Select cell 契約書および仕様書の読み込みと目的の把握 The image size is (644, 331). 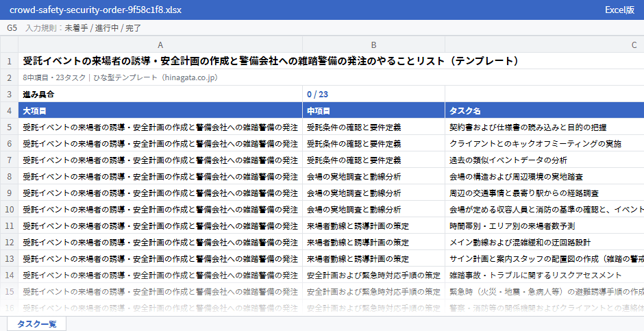click(544, 127)
